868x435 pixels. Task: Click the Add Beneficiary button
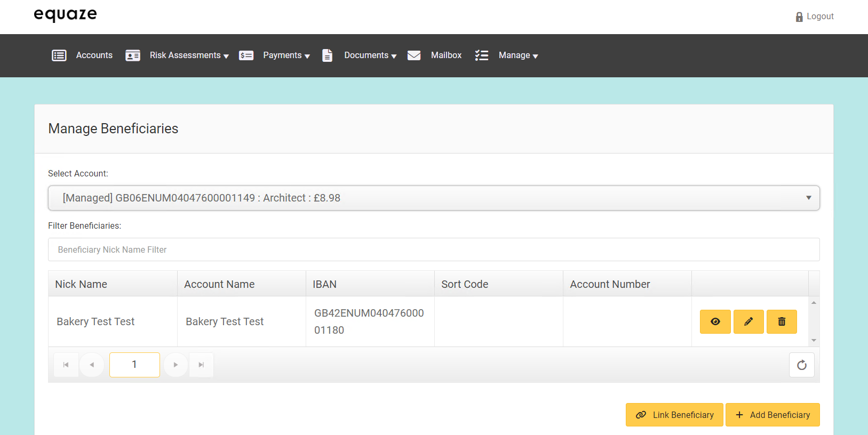click(772, 415)
